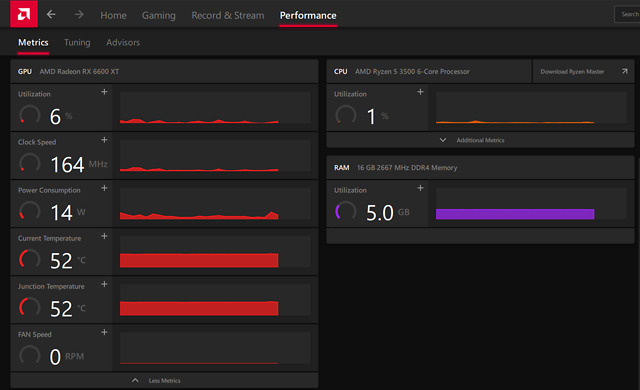Click the Current Temperature graph
The image size is (640, 390).
pyautogui.click(x=215, y=252)
